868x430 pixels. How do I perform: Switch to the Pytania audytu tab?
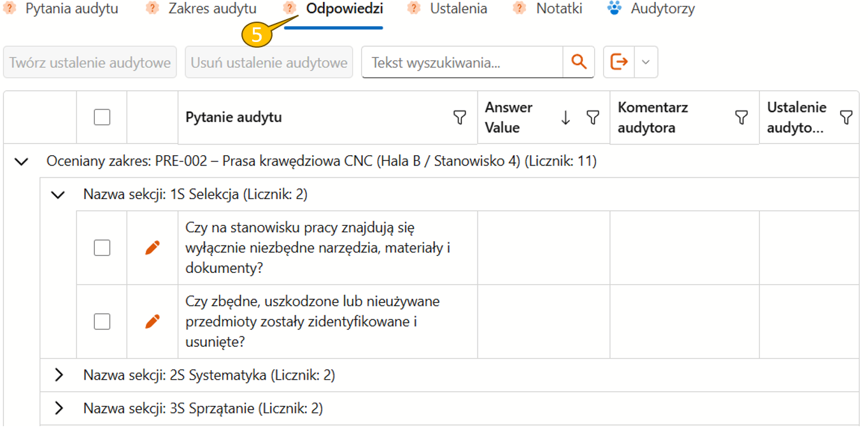click(71, 9)
